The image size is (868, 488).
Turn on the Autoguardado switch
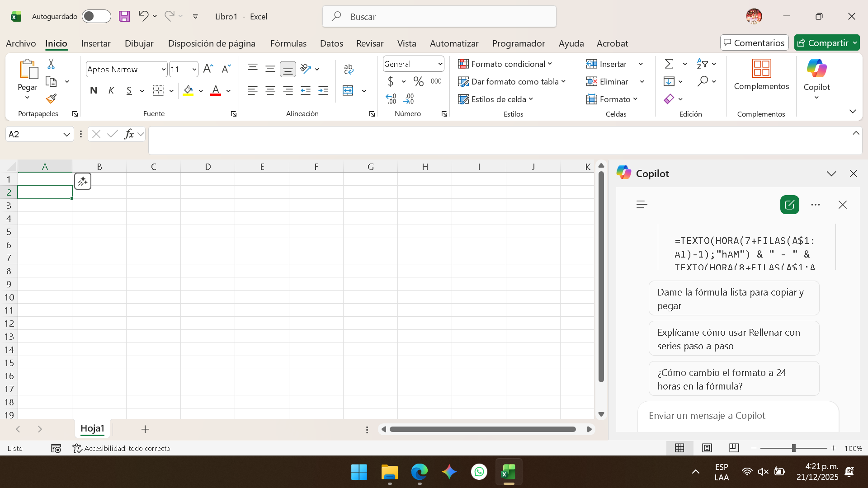(x=96, y=16)
